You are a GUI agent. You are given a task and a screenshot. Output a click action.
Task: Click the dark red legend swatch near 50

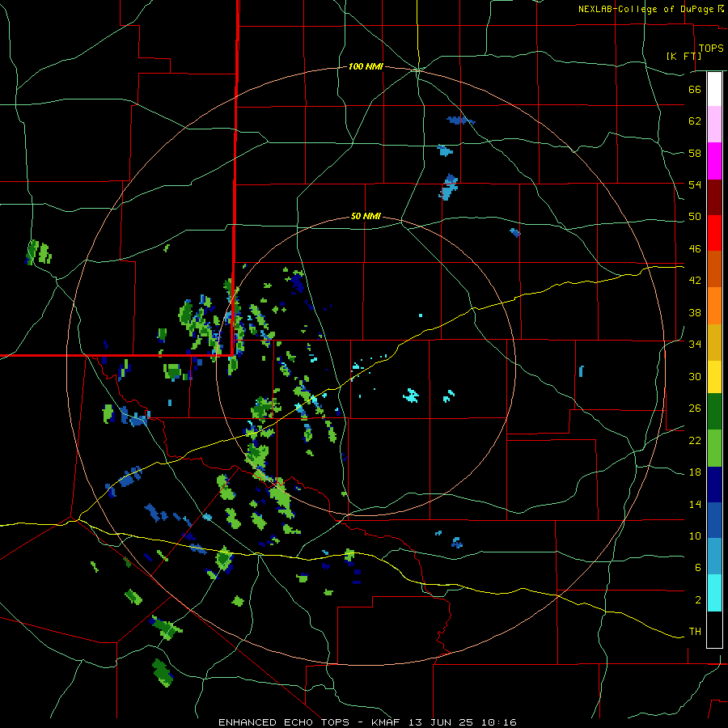point(714,197)
